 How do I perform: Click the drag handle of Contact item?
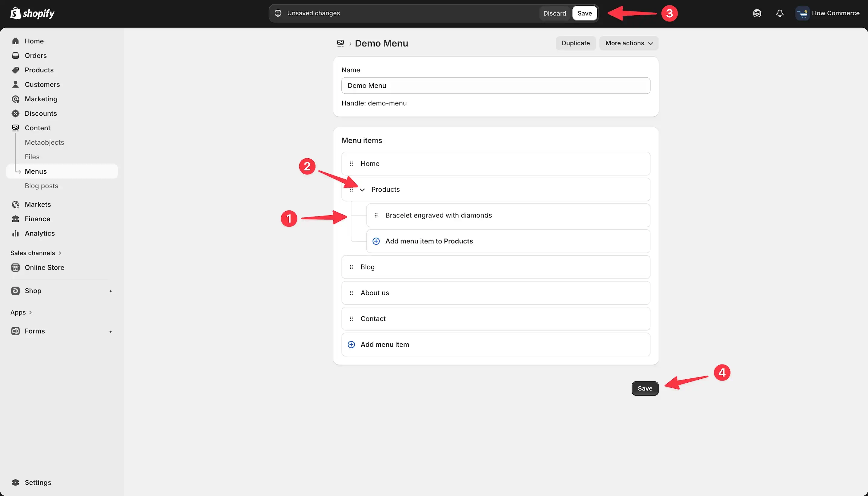[x=351, y=319]
